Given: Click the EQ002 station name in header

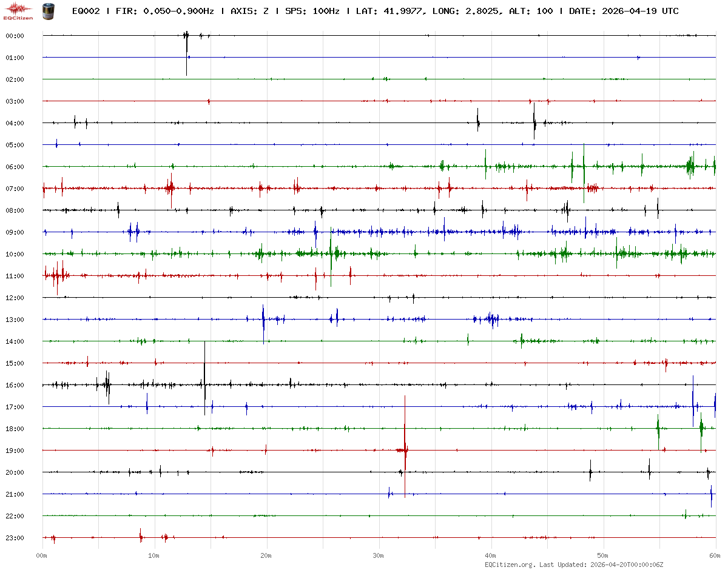Looking at the screenshot, I should click(86, 12).
